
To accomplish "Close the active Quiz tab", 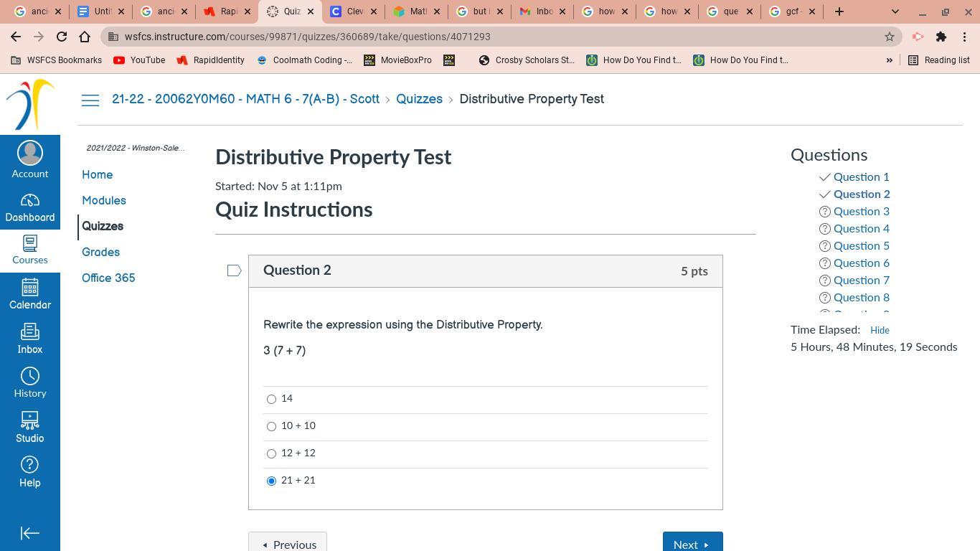I will pos(311,11).
